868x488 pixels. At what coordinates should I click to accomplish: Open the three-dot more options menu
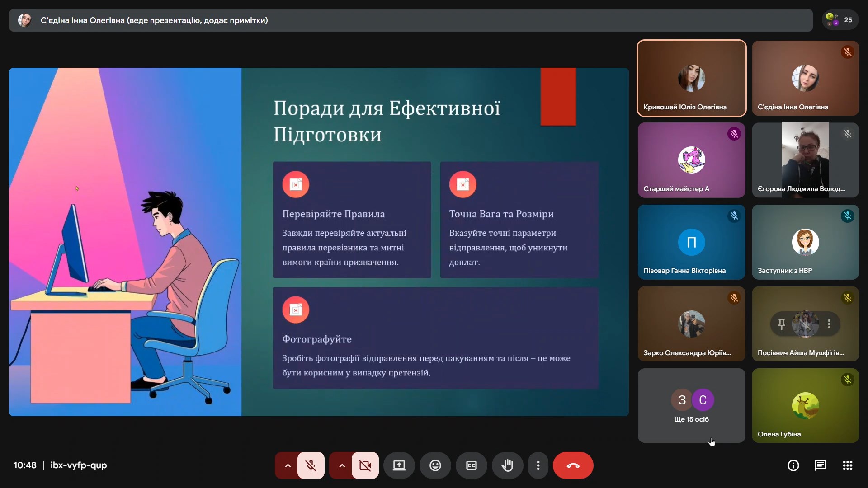(538, 465)
